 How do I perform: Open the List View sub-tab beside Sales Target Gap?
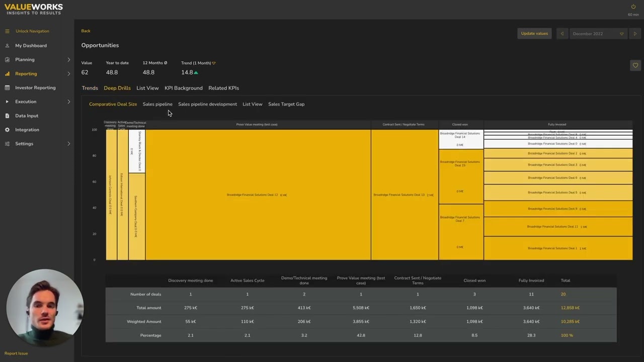click(x=253, y=104)
